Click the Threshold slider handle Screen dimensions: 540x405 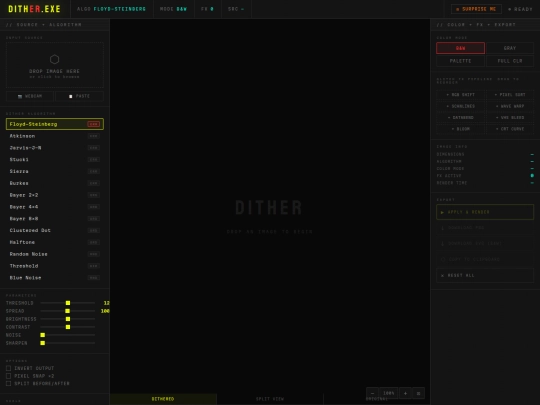pos(68,303)
